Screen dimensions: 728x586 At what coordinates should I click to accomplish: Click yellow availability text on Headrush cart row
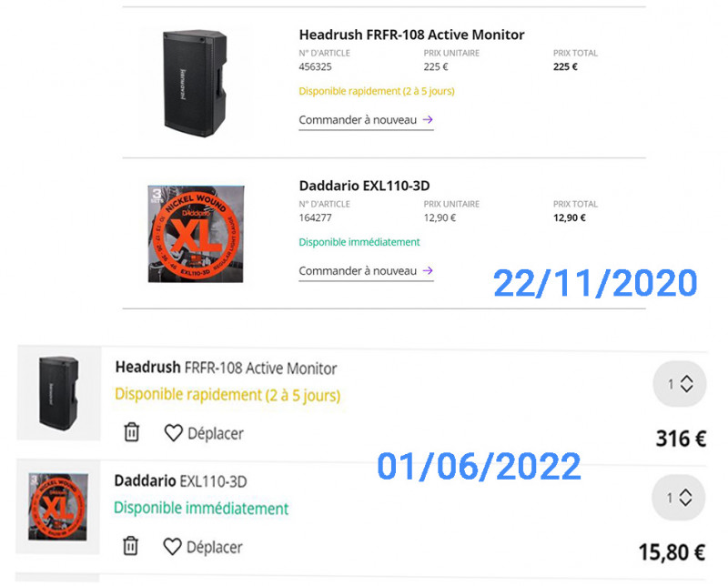tap(227, 395)
